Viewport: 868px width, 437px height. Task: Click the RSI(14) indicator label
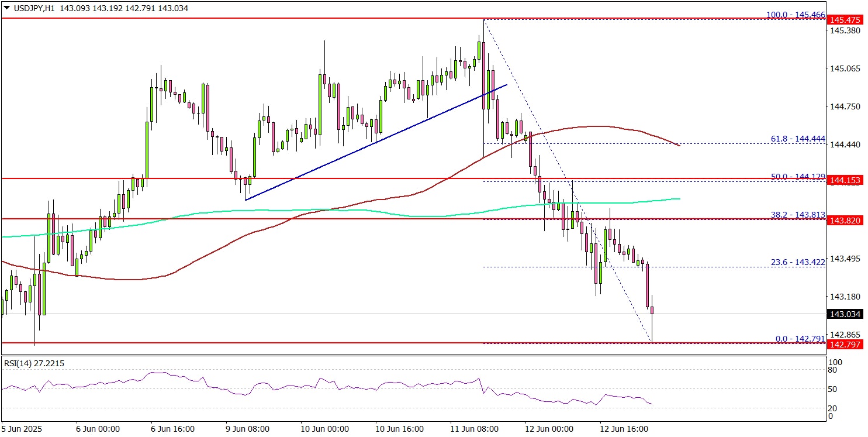(34, 363)
